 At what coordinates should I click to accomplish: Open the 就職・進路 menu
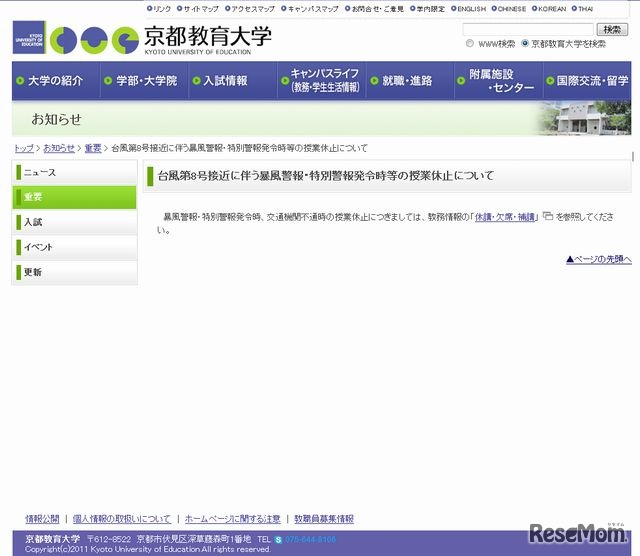pos(410,80)
